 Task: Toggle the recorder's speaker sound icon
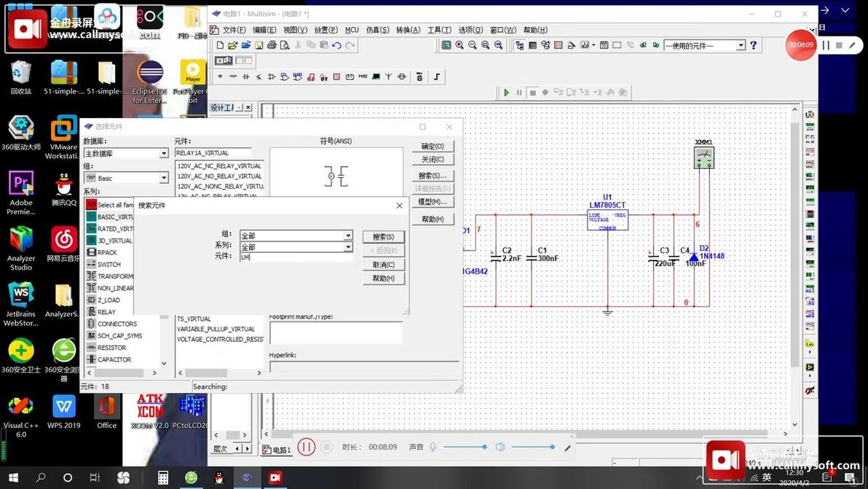[500, 447]
